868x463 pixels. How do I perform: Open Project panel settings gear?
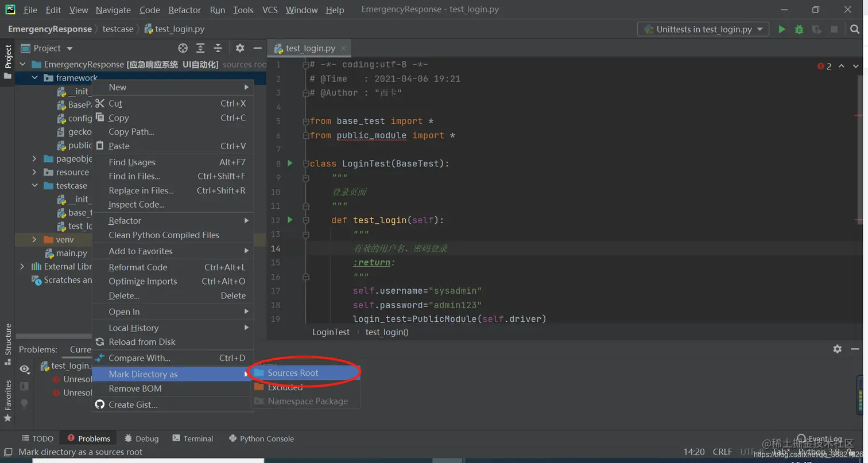[x=240, y=48]
